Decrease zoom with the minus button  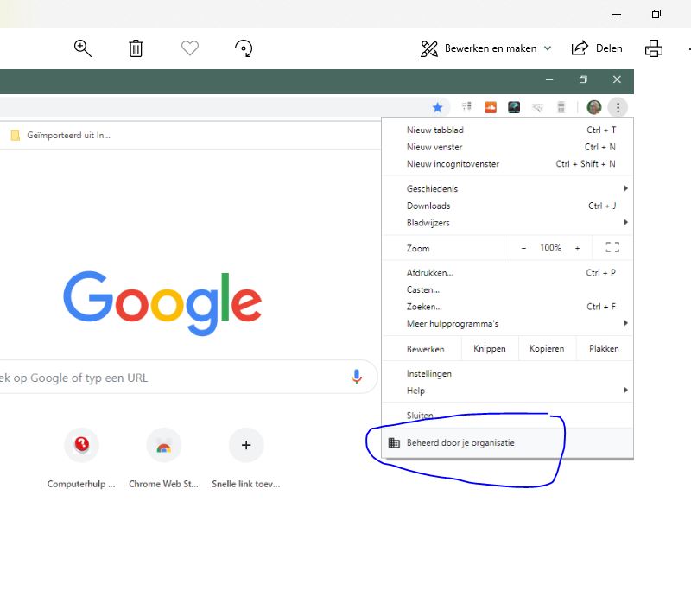click(x=523, y=248)
